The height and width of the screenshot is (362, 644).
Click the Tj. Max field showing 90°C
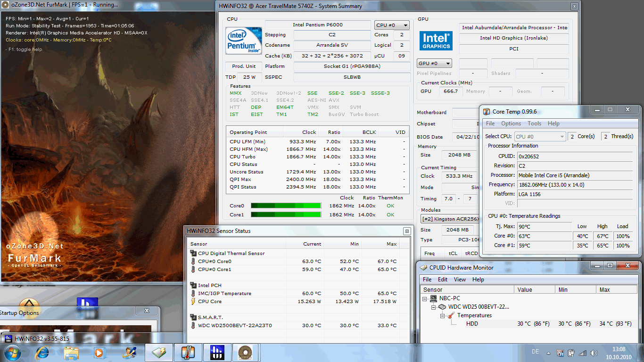tap(545, 227)
